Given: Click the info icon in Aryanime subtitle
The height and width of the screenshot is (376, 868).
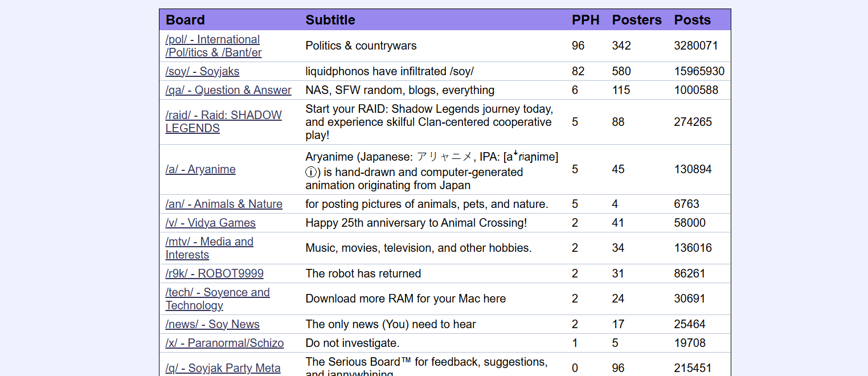Looking at the screenshot, I should coord(311,173).
